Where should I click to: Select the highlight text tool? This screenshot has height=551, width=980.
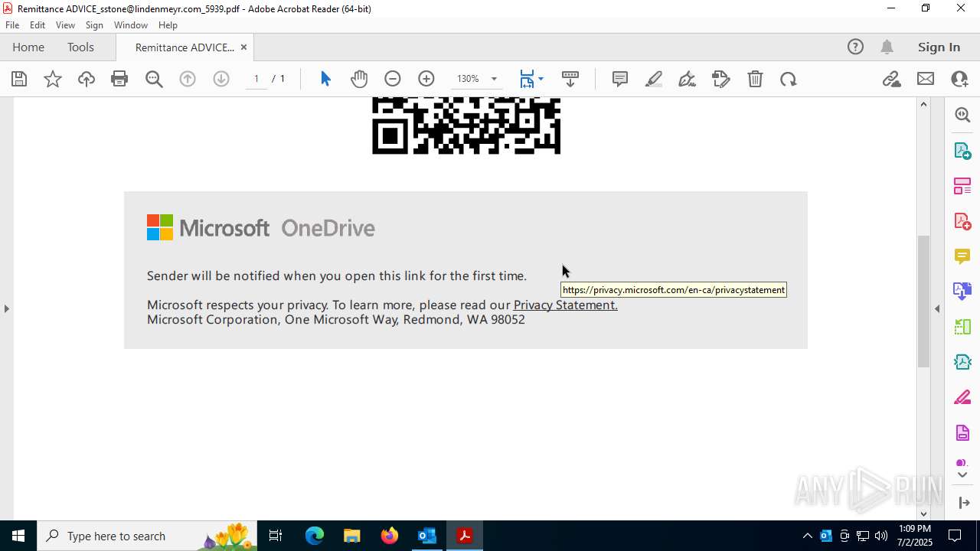pyautogui.click(x=654, y=79)
